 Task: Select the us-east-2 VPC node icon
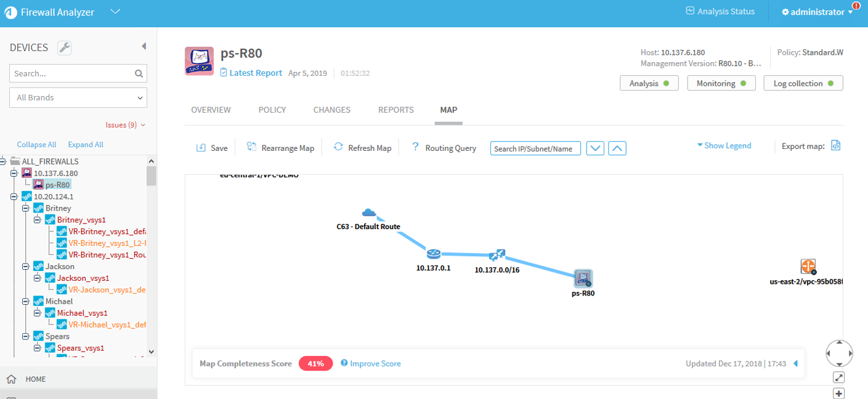pyautogui.click(x=808, y=267)
